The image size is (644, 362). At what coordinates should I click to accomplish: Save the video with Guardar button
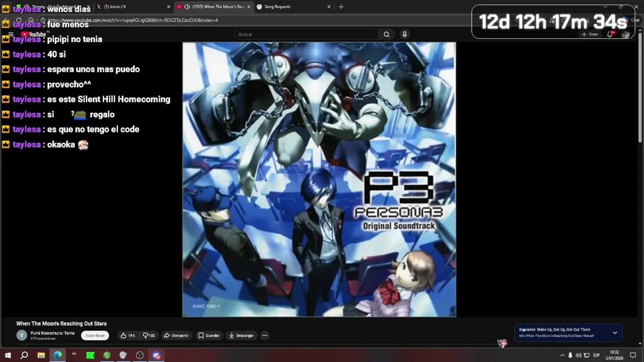click(209, 335)
